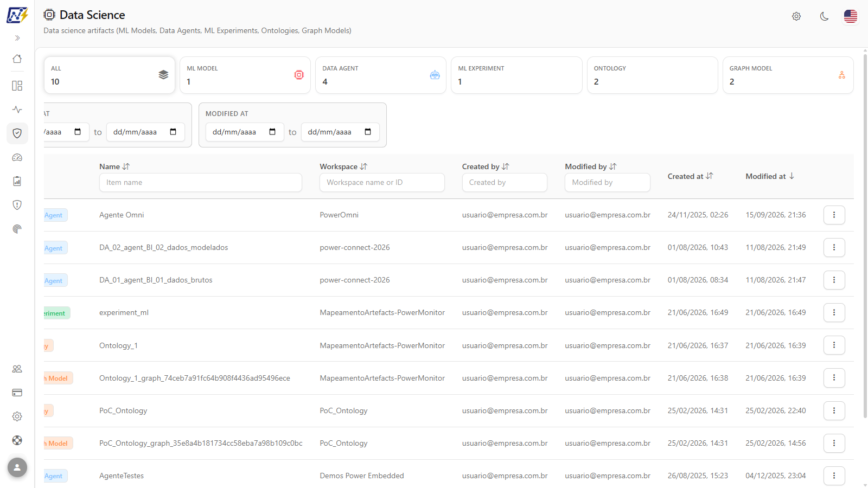
Task: Filter by the GRAPH MODEL card
Action: click(x=788, y=75)
